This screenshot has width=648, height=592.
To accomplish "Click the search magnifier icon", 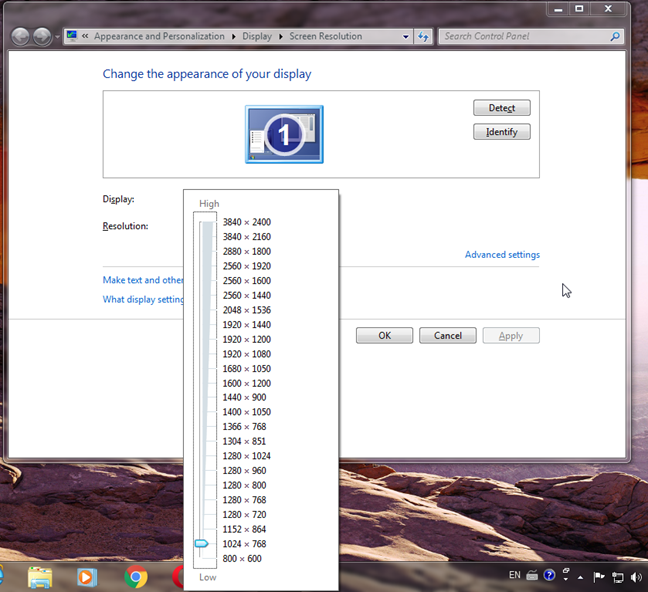I will 615,37.
